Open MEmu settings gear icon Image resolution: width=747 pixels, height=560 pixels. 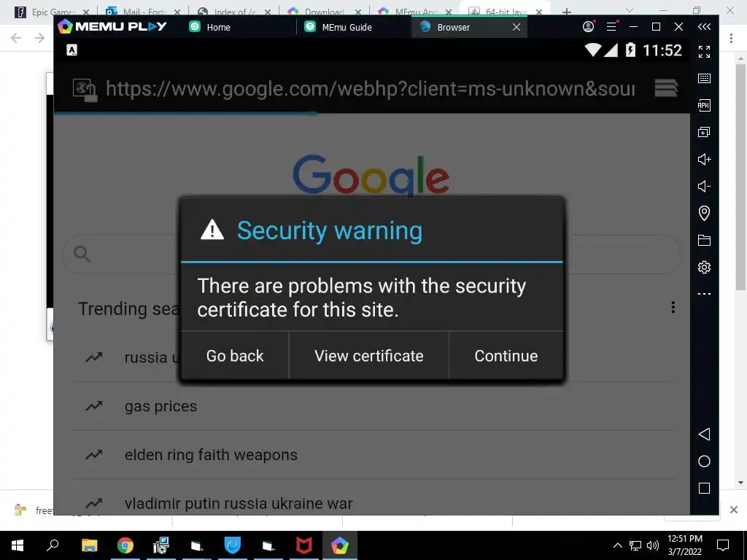704,267
